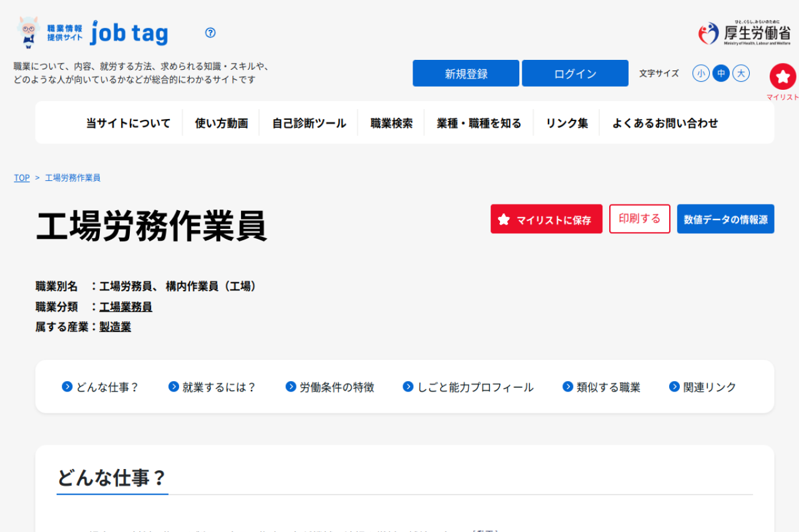Click the 工場労務作業員 page heading
This screenshot has width=799, height=532.
(152, 226)
